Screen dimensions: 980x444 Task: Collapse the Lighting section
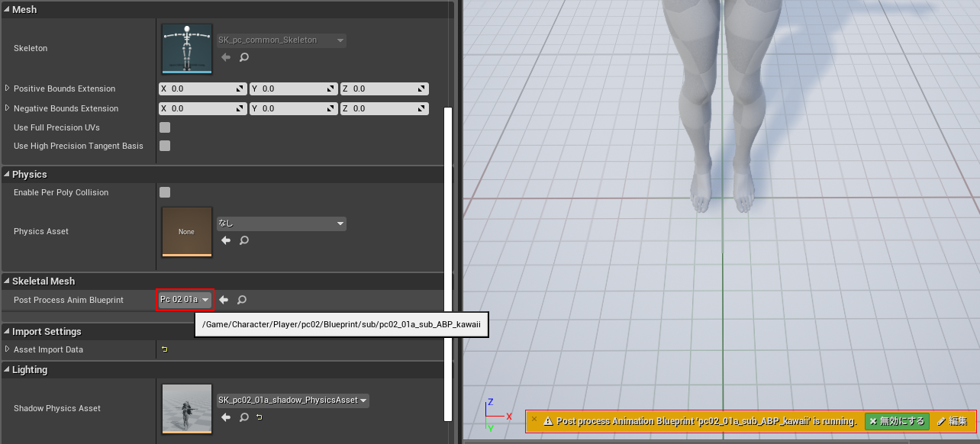tap(7, 369)
